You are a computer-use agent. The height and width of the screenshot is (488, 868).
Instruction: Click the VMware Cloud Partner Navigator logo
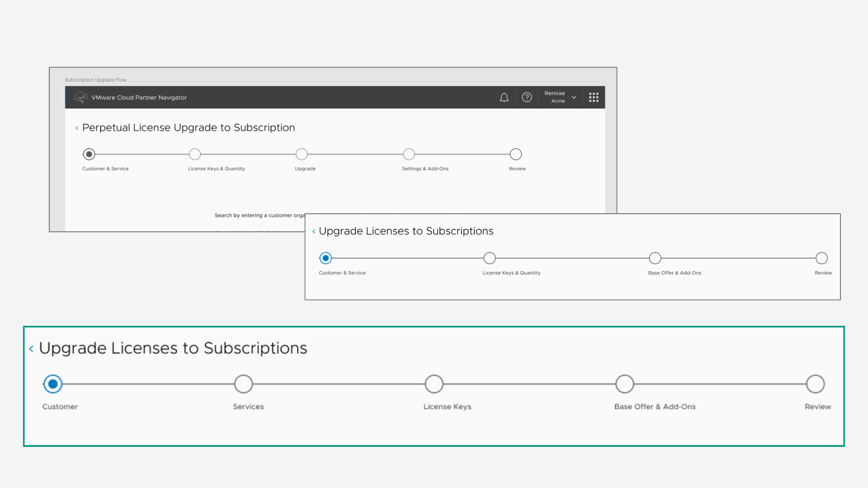click(x=81, y=98)
